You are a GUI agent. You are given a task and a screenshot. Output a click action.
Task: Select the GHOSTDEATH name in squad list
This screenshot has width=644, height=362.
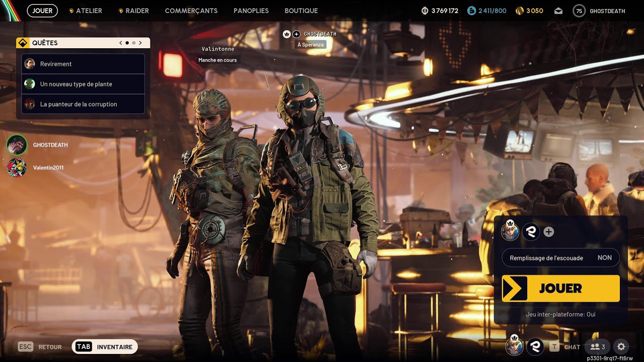coord(50,145)
